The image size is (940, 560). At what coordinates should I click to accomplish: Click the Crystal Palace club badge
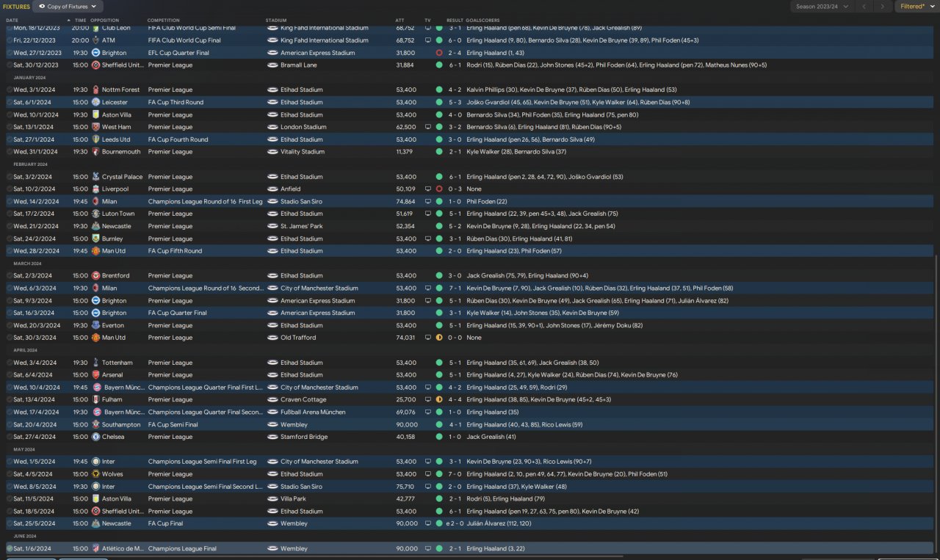pos(95,177)
